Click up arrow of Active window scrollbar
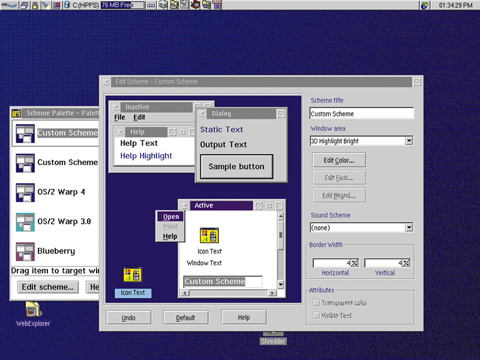This screenshot has width=480, height=360. pyautogui.click(x=281, y=216)
